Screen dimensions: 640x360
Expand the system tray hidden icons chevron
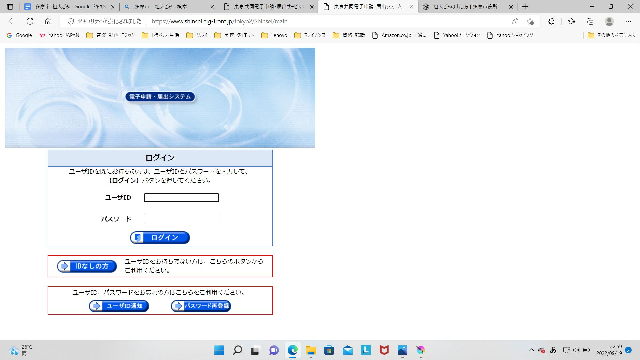click(531, 350)
